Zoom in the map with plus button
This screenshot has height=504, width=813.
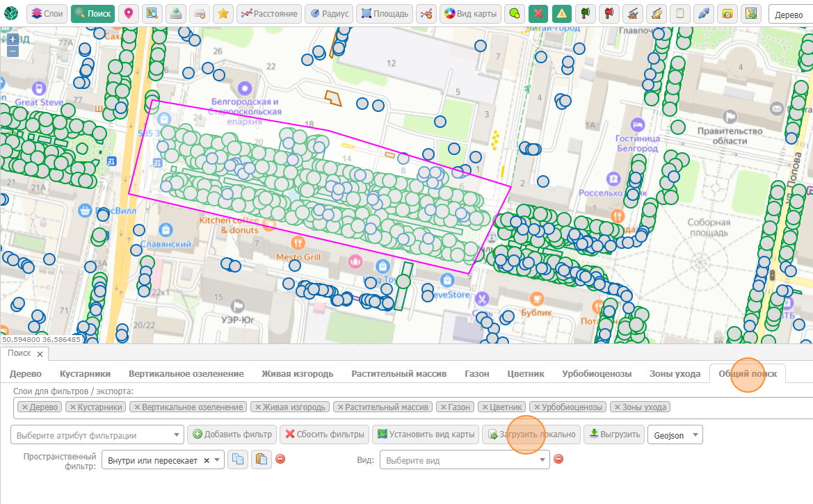pyautogui.click(x=13, y=40)
